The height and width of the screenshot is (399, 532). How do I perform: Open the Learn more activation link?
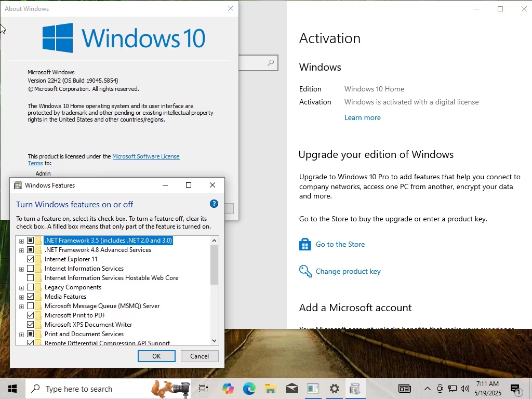[362, 117]
